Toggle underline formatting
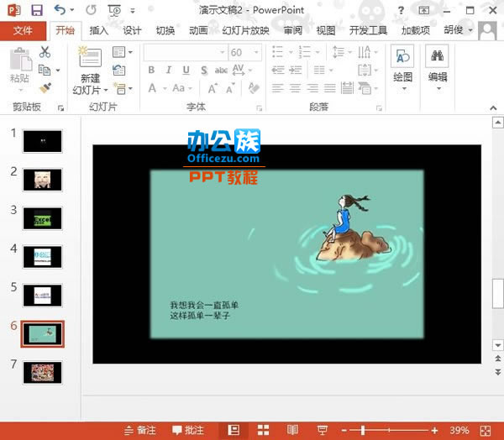This screenshot has width=504, height=440. tap(186, 70)
